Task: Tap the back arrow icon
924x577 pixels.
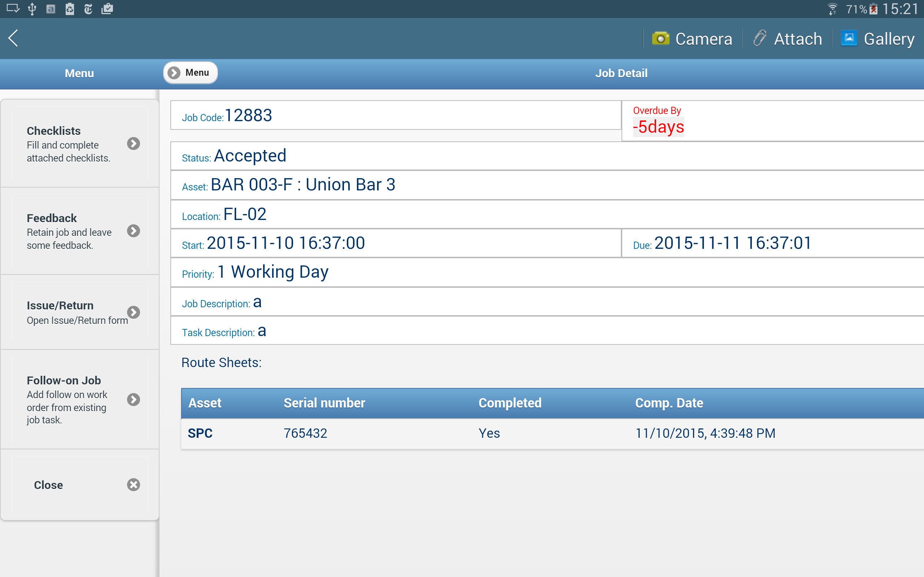Action: coord(13,38)
